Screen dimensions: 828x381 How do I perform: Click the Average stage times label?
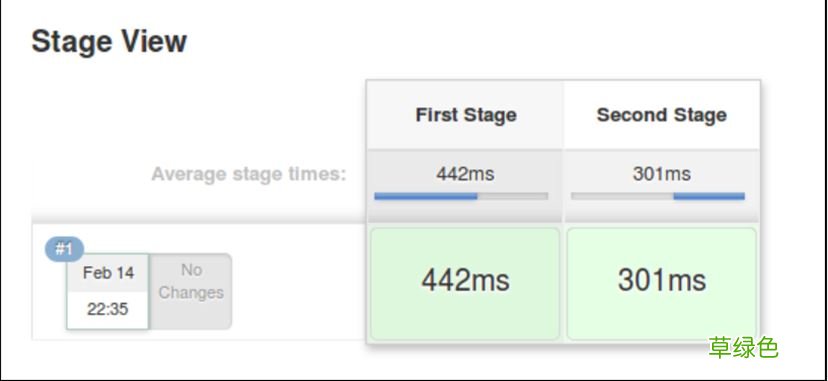(249, 174)
